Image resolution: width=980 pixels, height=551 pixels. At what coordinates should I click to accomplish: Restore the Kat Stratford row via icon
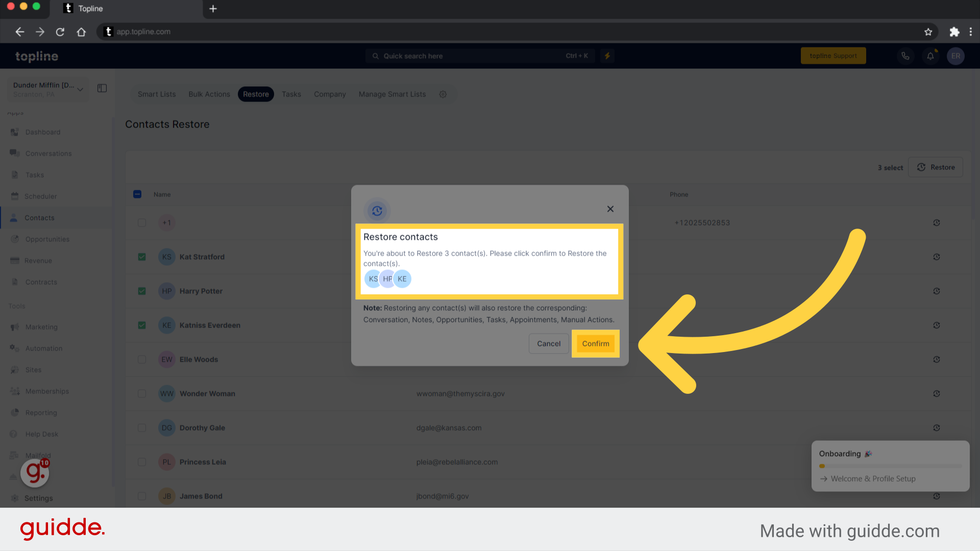tap(937, 257)
